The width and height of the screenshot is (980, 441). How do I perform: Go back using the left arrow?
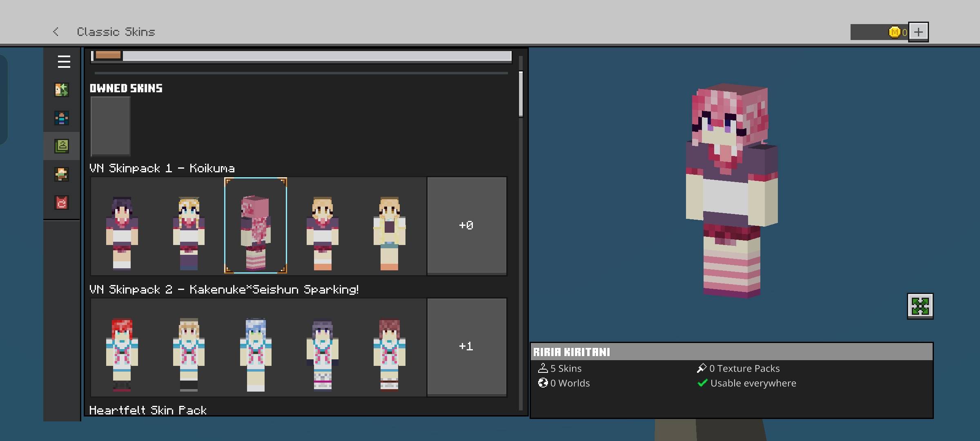pos(56,32)
